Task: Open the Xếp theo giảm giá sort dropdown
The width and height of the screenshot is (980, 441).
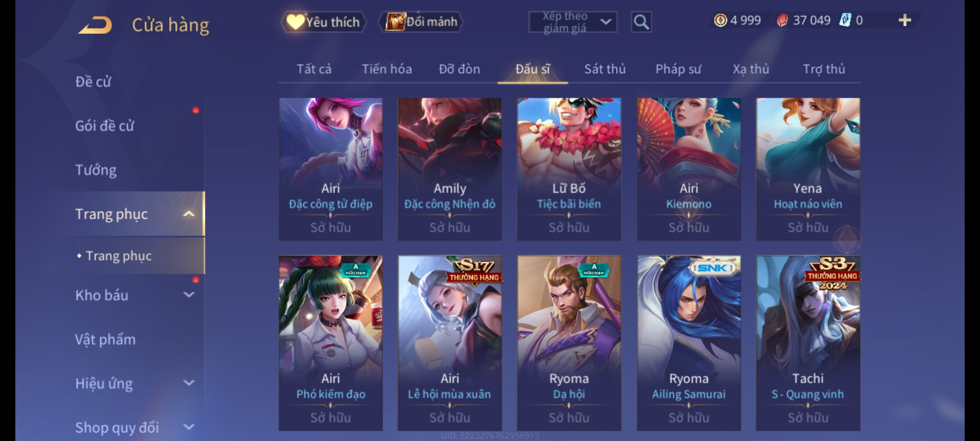Action: 572,22
